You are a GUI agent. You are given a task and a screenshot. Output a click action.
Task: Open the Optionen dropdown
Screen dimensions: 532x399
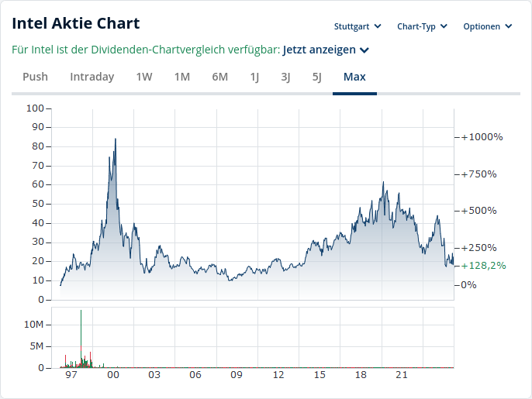[x=487, y=26]
